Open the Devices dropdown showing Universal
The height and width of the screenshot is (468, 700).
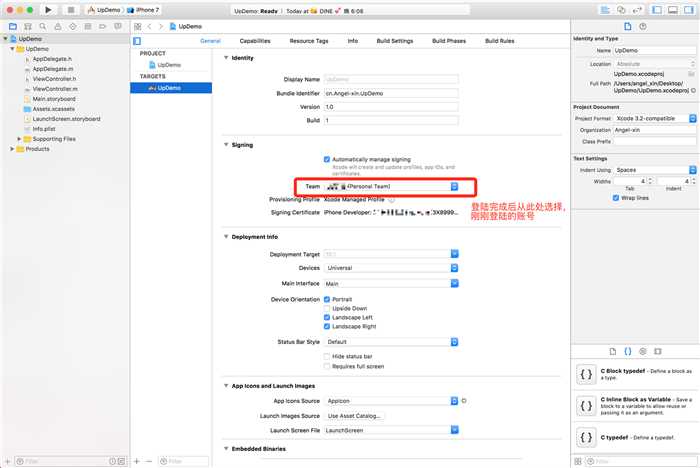click(391, 268)
